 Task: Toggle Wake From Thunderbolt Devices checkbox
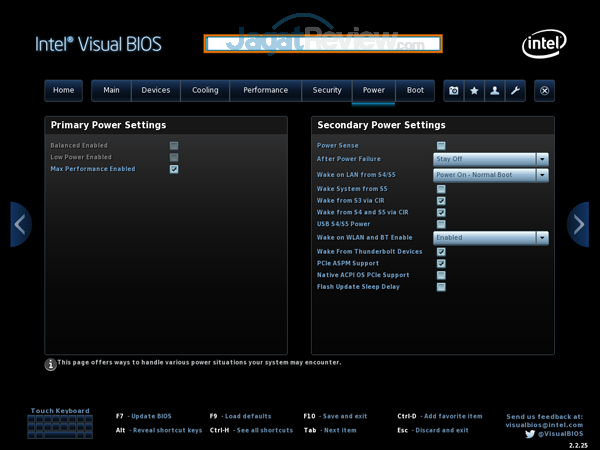[441, 251]
